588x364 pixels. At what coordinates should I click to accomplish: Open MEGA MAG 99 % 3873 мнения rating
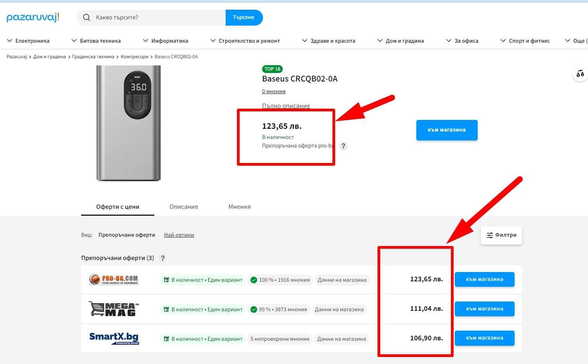pos(279,309)
